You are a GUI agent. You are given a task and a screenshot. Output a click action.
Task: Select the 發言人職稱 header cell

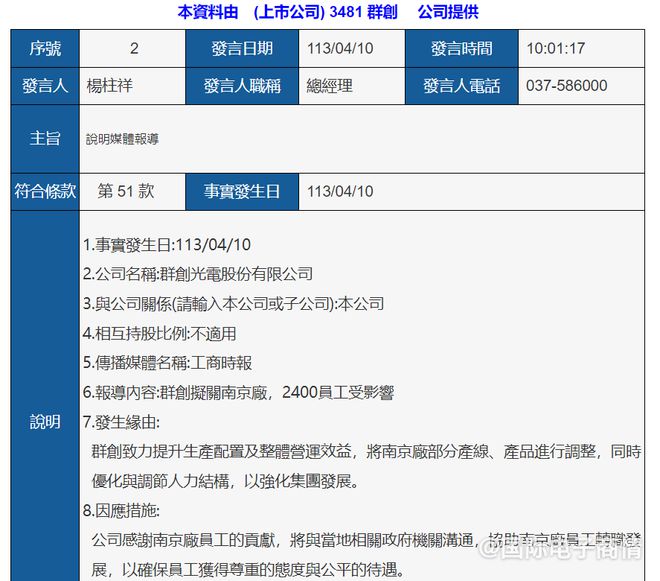pos(242,86)
